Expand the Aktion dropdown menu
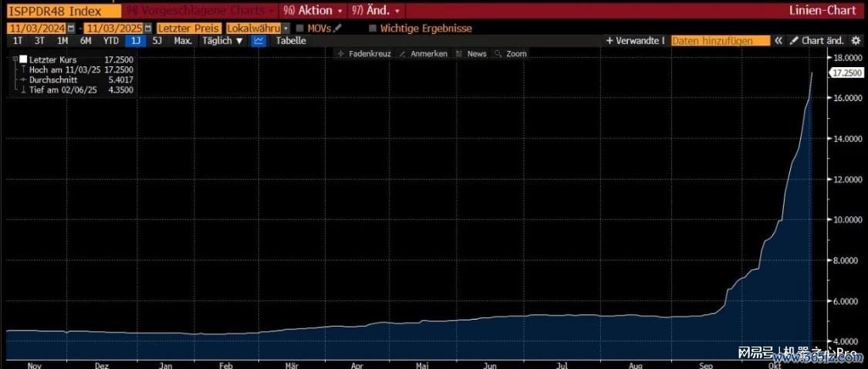Image resolution: width=868 pixels, height=369 pixels. (x=313, y=11)
